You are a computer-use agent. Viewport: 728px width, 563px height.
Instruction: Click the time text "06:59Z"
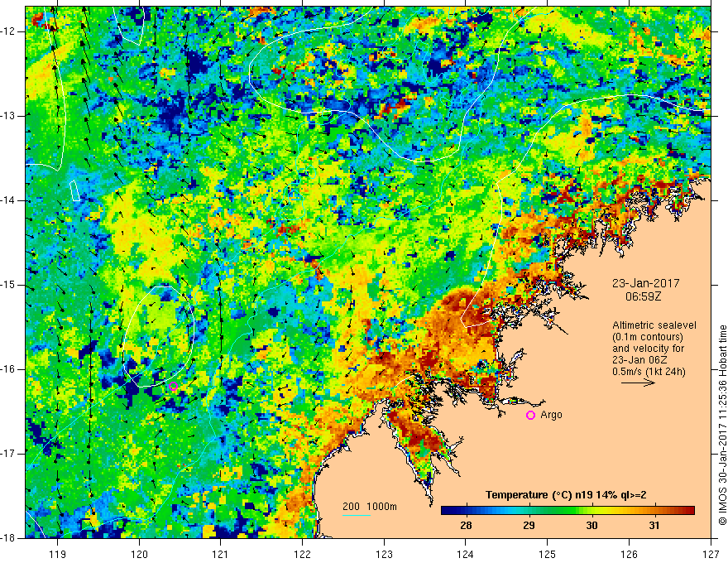click(x=643, y=296)
